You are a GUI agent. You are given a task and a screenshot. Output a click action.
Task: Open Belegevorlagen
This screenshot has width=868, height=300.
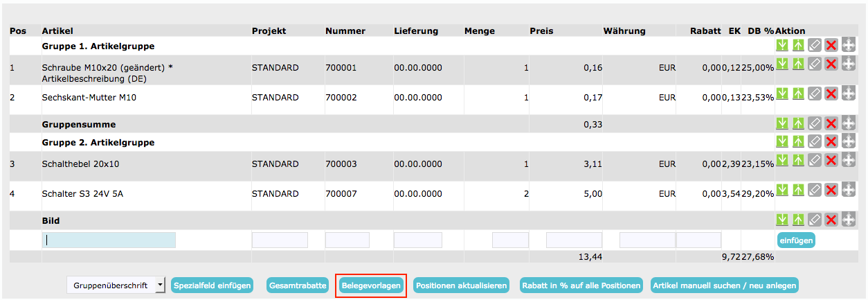tap(371, 285)
